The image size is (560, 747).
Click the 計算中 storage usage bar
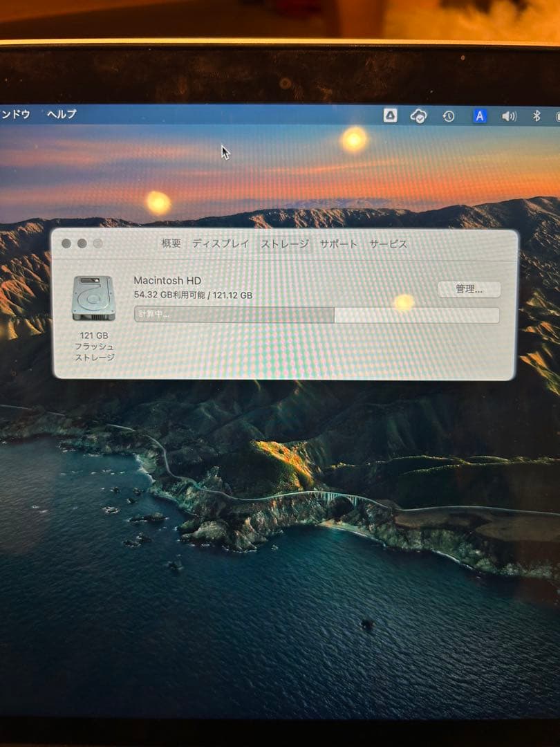point(316,315)
